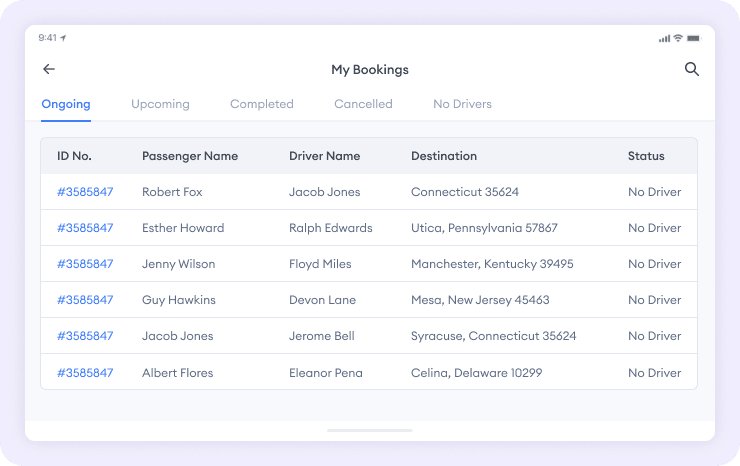Select the Ongoing tab
The image size is (740, 466).
pos(66,104)
